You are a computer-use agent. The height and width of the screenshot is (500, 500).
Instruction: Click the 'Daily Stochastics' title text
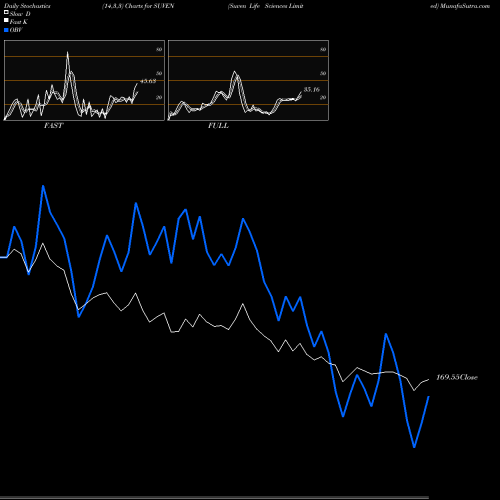pyautogui.click(x=27, y=6)
